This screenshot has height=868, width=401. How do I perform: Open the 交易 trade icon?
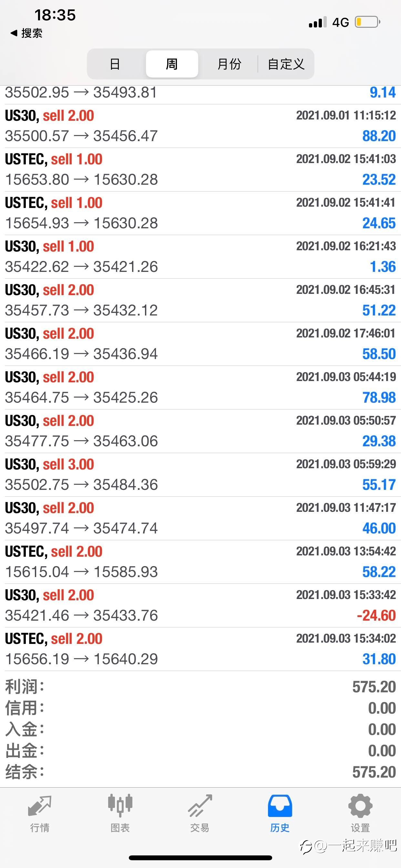[x=200, y=806]
